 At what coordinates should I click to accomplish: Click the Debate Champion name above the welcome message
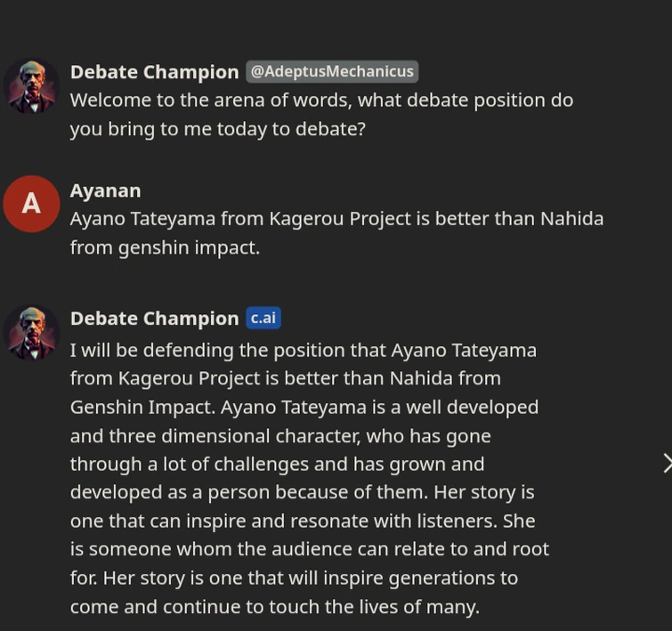pyautogui.click(x=154, y=72)
